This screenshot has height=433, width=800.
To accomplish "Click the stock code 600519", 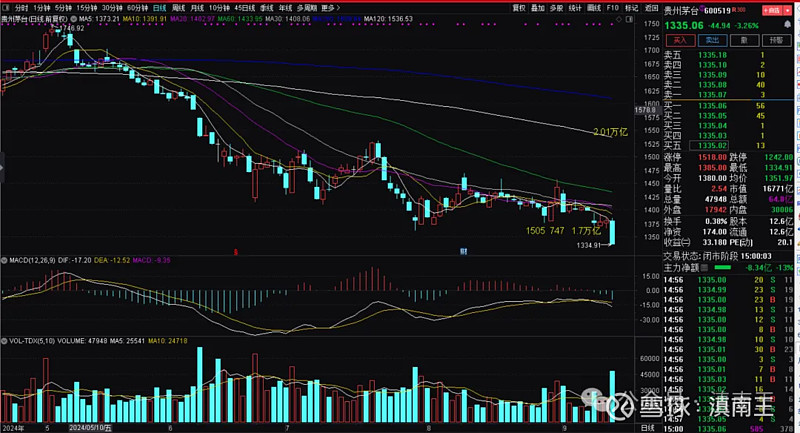I will click(717, 10).
